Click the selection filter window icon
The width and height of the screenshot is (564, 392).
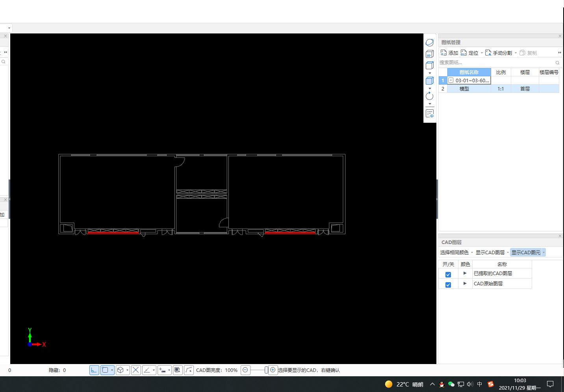coord(178,370)
